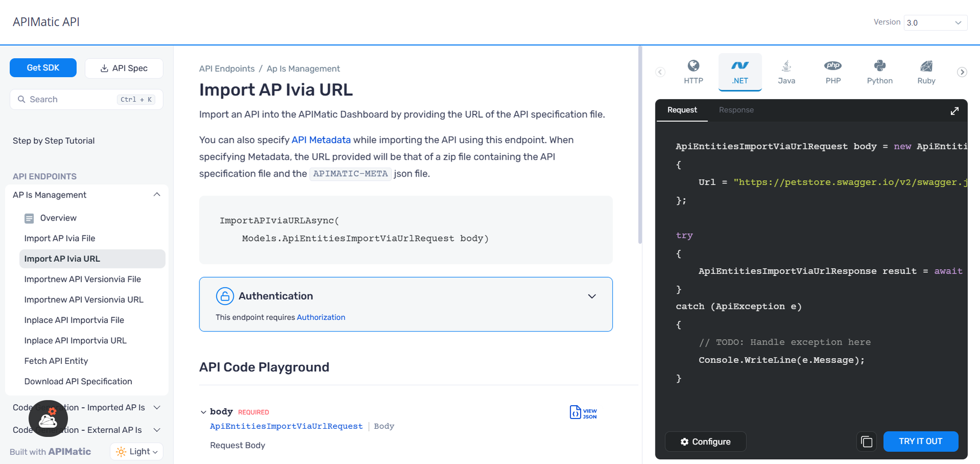
Task: Open the Overview page
Action: [58, 218]
